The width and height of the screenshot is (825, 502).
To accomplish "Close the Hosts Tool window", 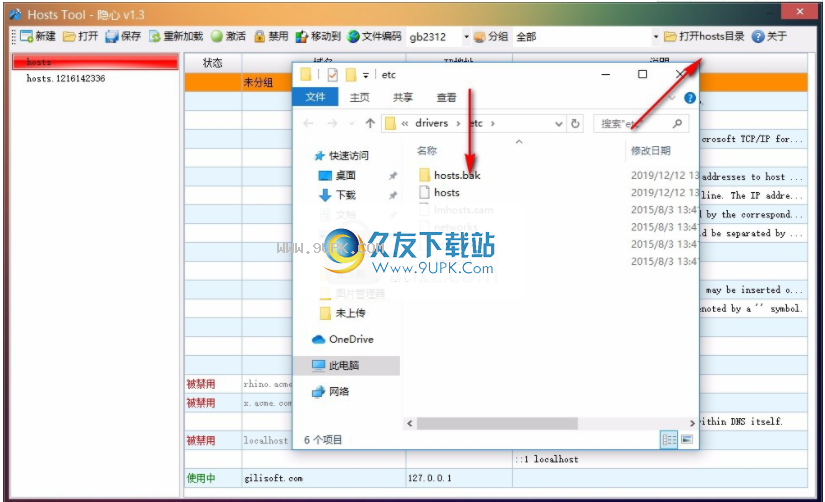I will tap(800, 12).
